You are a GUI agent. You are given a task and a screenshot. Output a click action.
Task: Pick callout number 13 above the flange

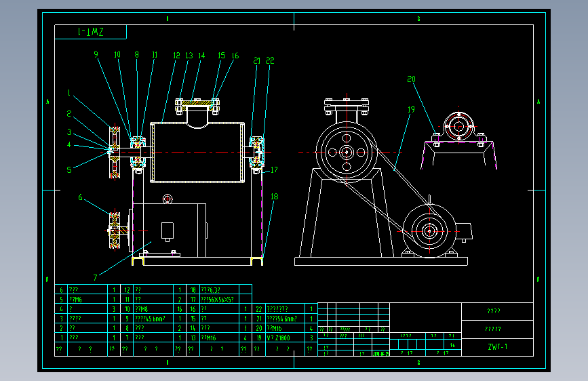click(189, 56)
